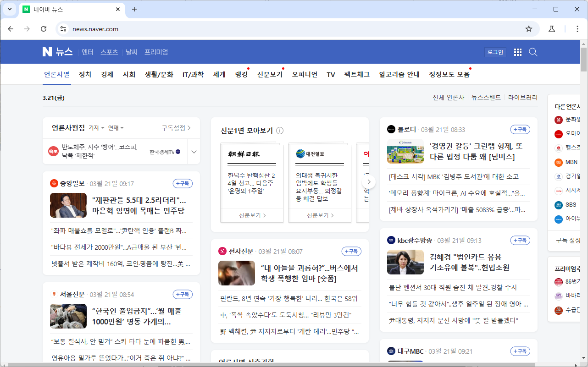
Task: Show next newspaper front pages arrow
Action: pos(369,182)
